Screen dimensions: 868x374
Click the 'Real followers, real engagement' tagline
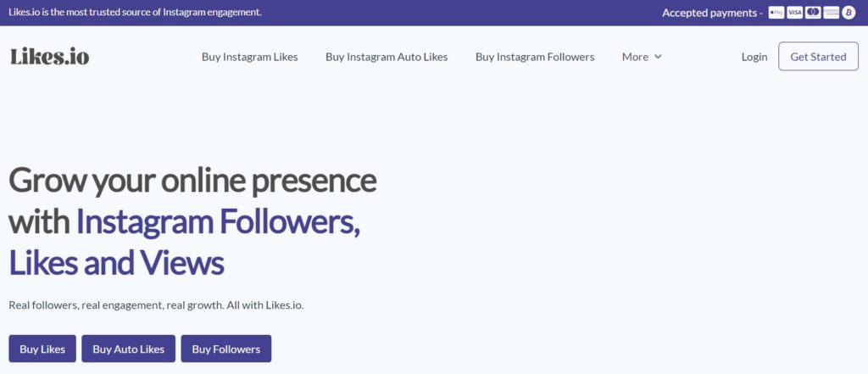[156, 305]
